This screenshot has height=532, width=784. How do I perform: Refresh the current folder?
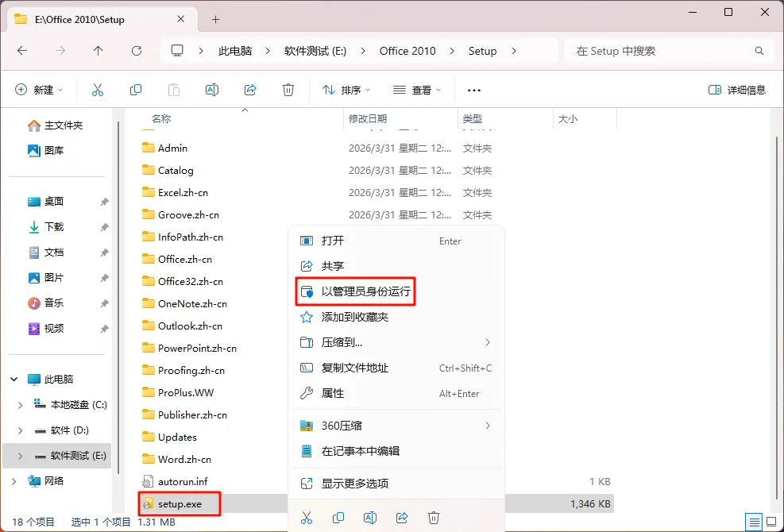pyautogui.click(x=137, y=51)
